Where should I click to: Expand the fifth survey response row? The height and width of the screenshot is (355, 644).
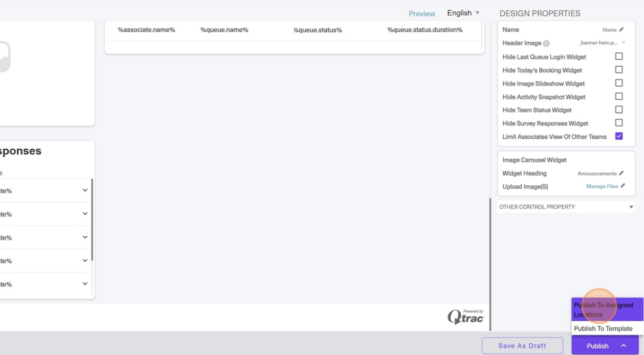pyautogui.click(x=85, y=284)
